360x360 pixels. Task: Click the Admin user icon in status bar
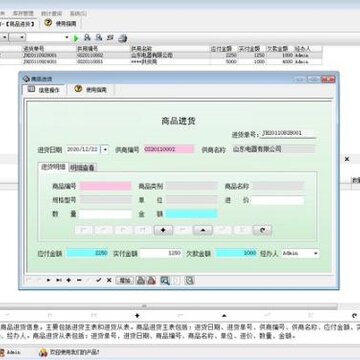point(2,352)
